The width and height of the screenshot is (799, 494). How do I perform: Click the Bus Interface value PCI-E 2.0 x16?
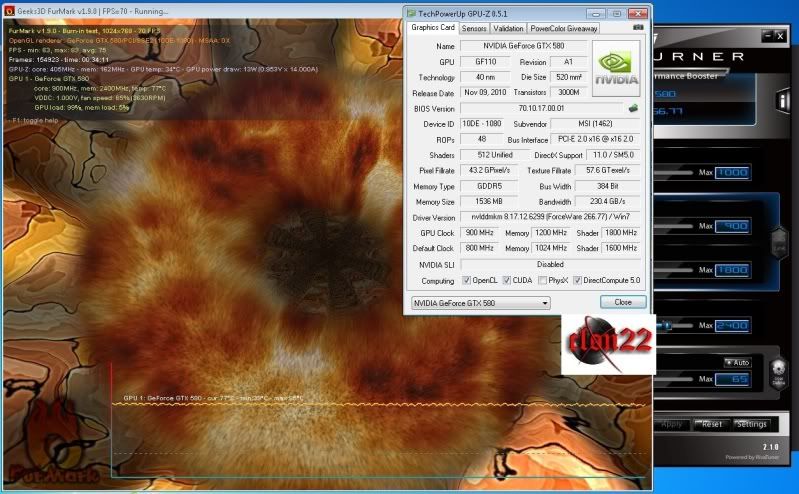pyautogui.click(x=595, y=139)
